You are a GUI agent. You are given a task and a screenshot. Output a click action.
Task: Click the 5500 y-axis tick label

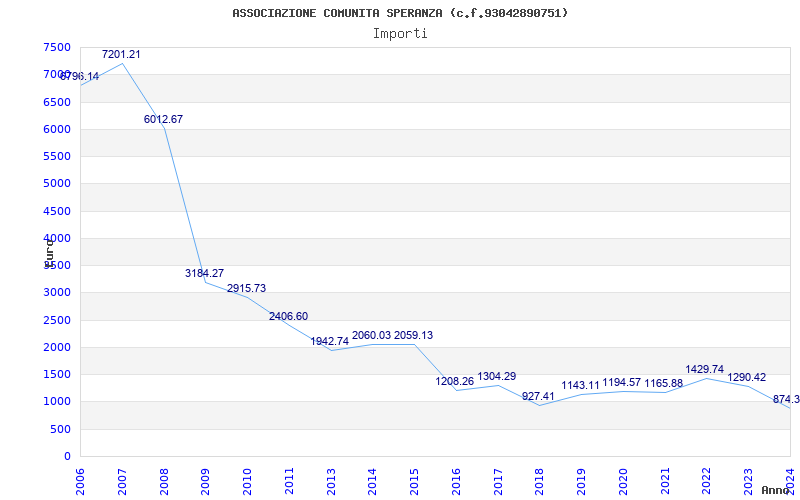(x=57, y=157)
